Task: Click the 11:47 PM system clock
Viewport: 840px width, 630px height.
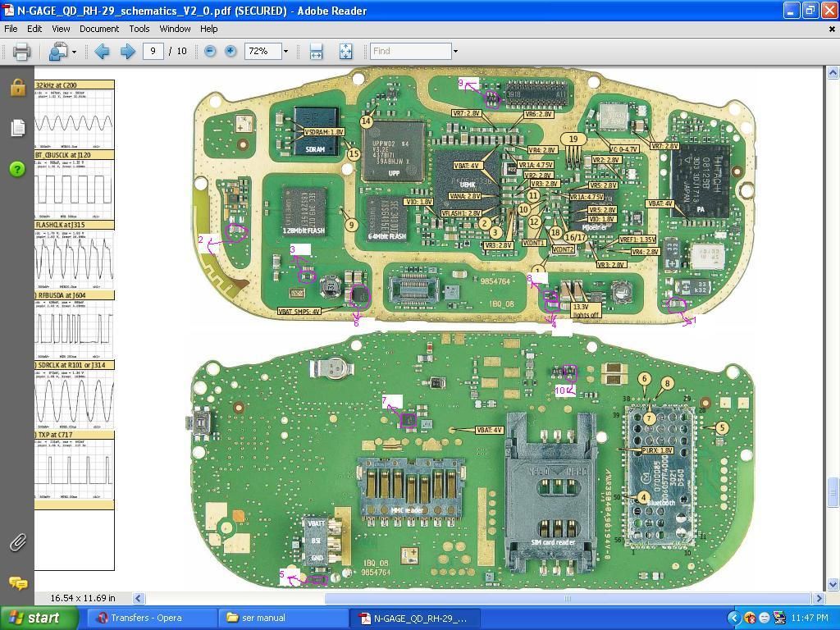Action: [810, 619]
